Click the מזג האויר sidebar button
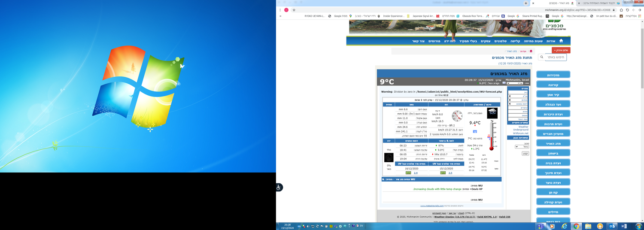Screen dimensions: 644x230 (553, 143)
